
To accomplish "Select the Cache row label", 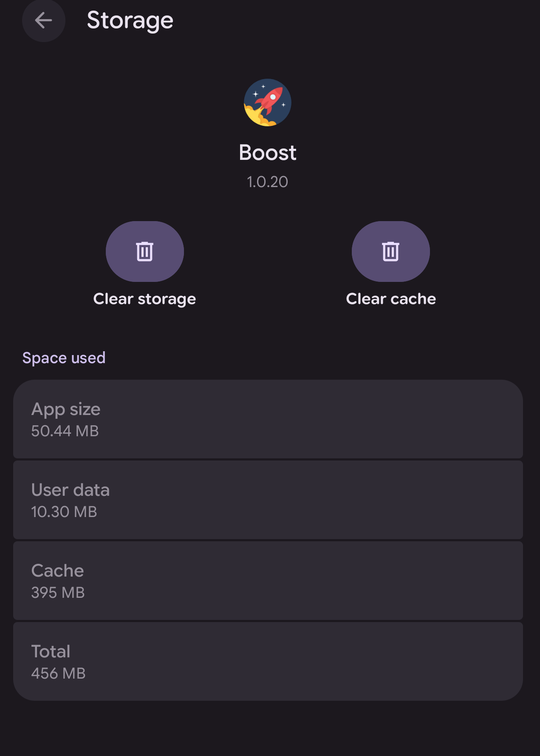I will [57, 571].
